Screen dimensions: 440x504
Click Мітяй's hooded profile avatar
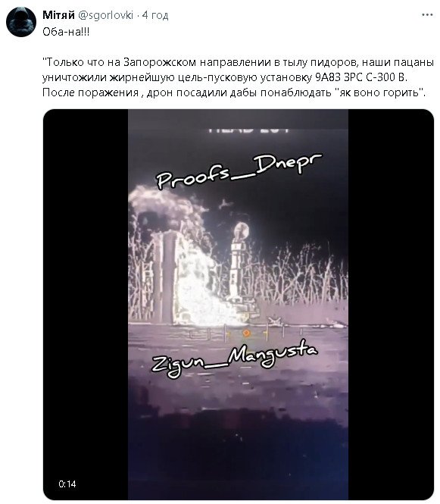coord(21,22)
